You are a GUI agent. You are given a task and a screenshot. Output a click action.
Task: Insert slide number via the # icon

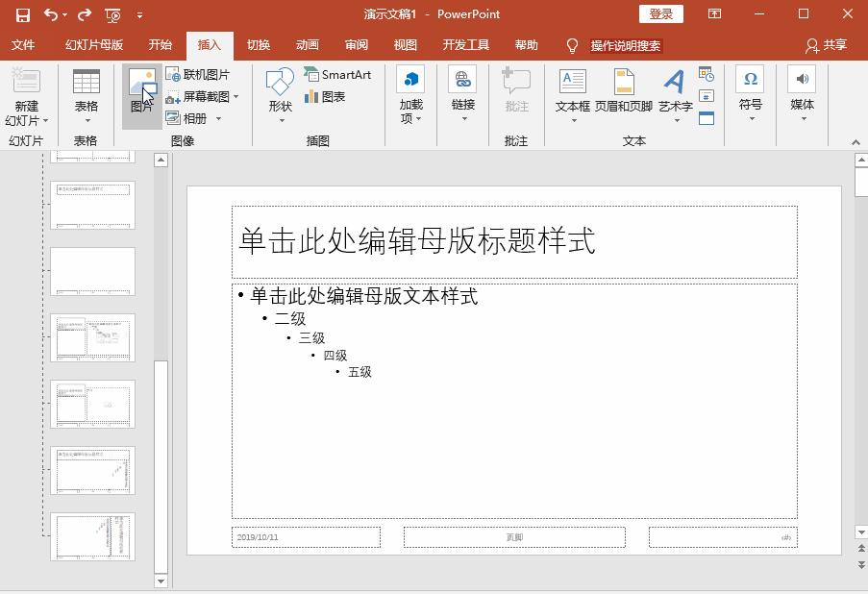coord(707,95)
